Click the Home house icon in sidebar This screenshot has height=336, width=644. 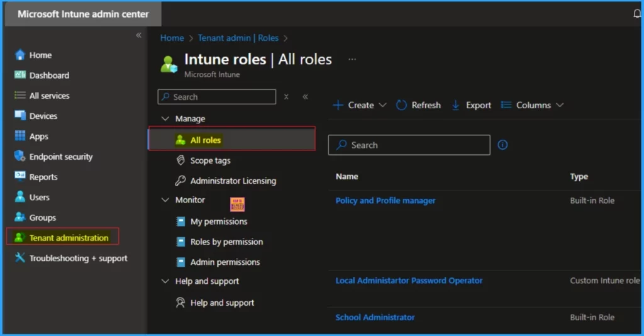(19, 55)
